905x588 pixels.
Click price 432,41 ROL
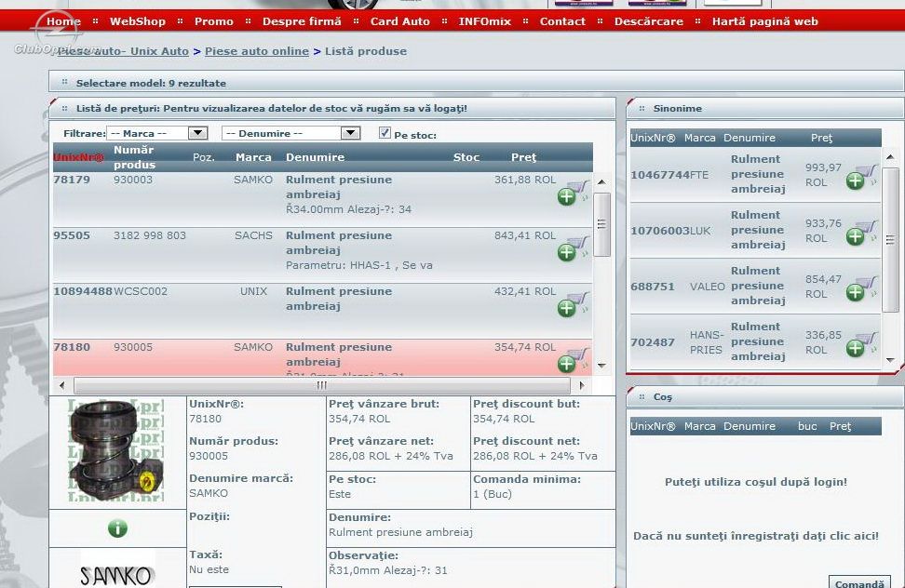pos(524,292)
